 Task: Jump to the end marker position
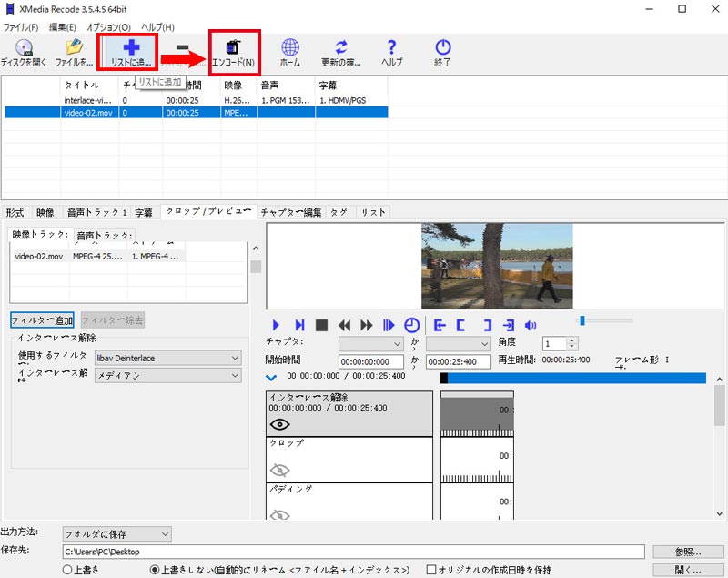tap(509, 325)
